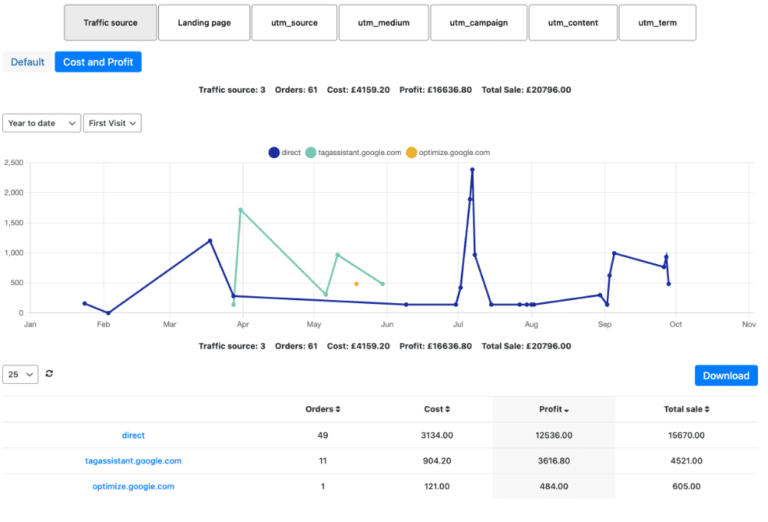This screenshot has width=768, height=522.
Task: Toggle optimize.google.com legend color dot
Action: click(x=411, y=153)
